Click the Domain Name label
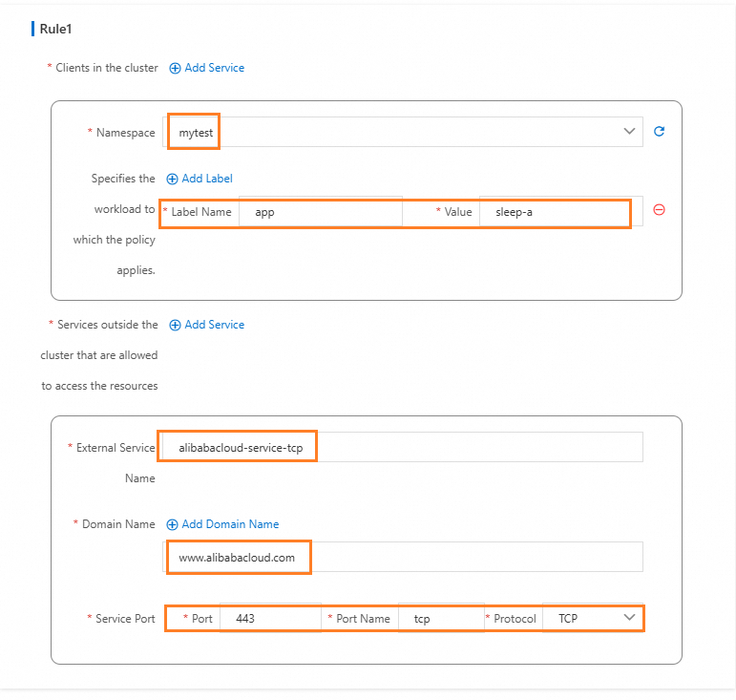736x700 pixels. (118, 524)
